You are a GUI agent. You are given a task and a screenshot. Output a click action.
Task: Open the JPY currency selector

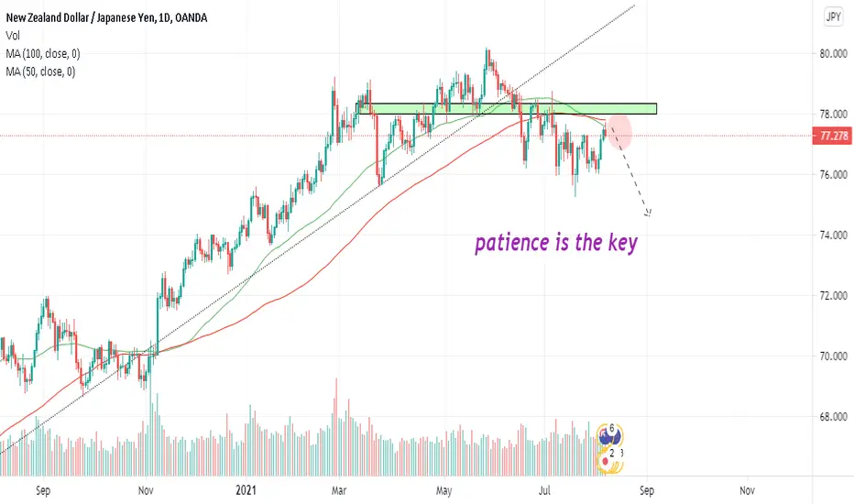click(833, 16)
